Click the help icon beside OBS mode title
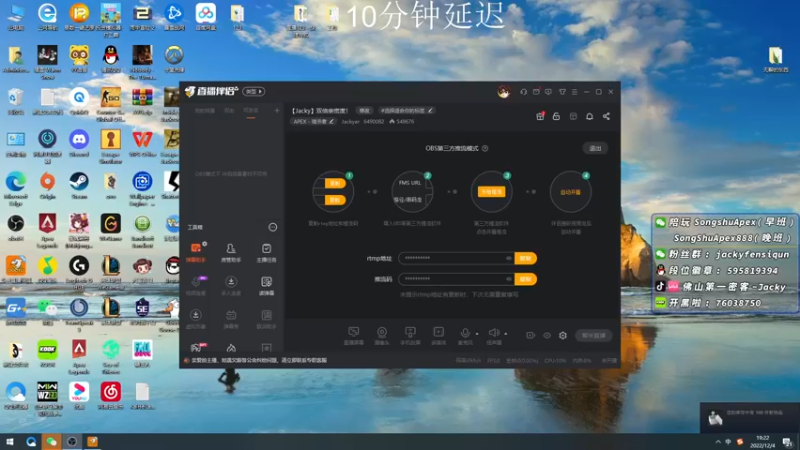Viewport: 800px width, 450px height. click(485, 148)
